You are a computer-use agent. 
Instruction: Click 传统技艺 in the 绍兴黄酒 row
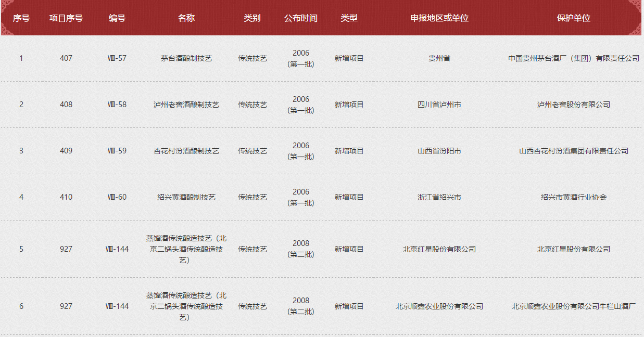point(252,197)
